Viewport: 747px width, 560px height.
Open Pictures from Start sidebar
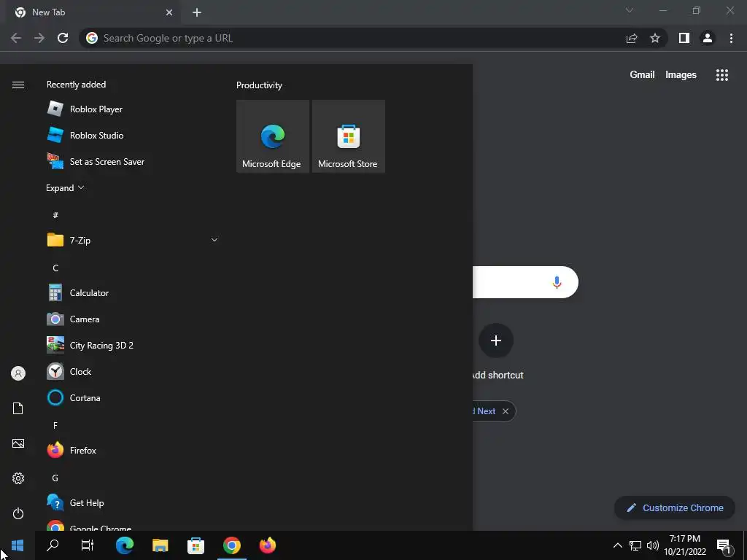click(18, 443)
